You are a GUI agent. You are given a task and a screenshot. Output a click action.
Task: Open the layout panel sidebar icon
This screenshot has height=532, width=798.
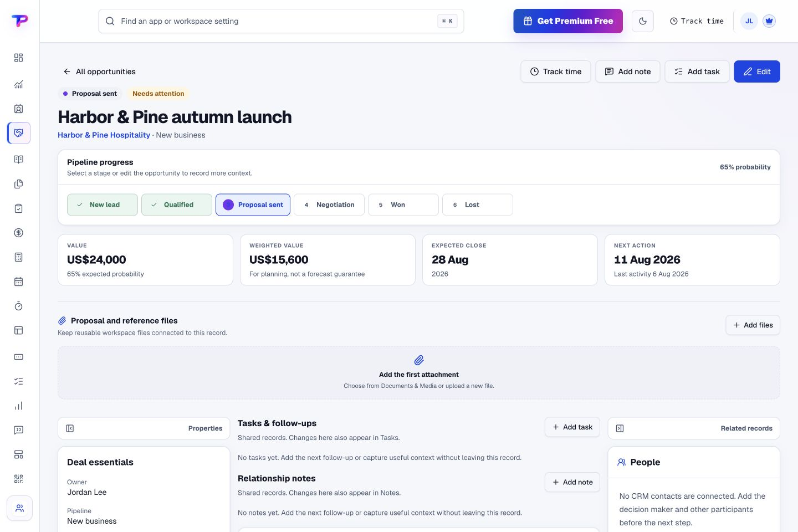click(x=18, y=330)
